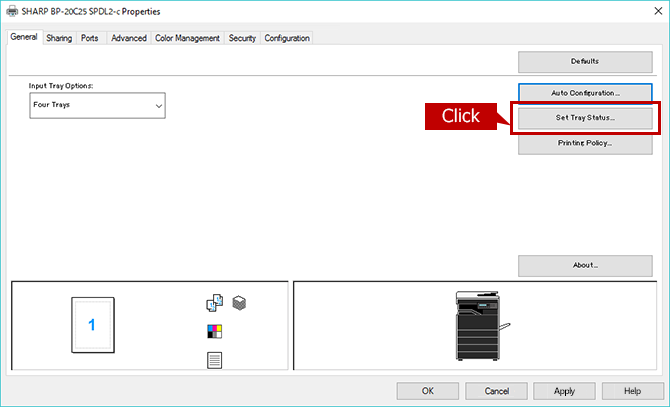
Task: Click the printer icon in title bar
Action: point(12,11)
